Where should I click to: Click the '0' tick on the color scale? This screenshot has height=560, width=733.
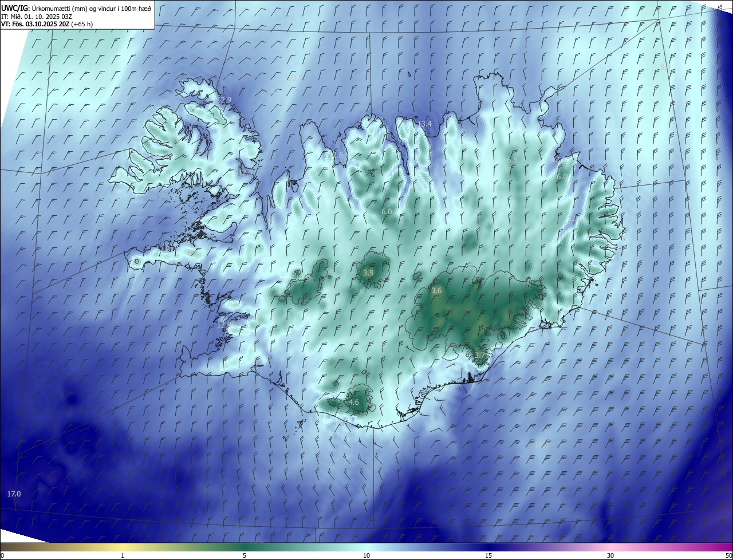2,556
